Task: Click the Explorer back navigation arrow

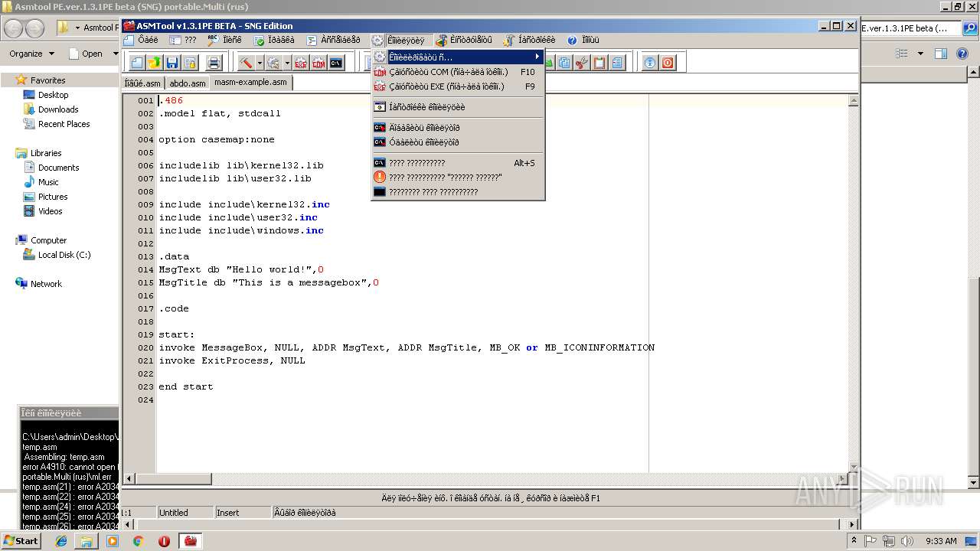Action: [14, 28]
